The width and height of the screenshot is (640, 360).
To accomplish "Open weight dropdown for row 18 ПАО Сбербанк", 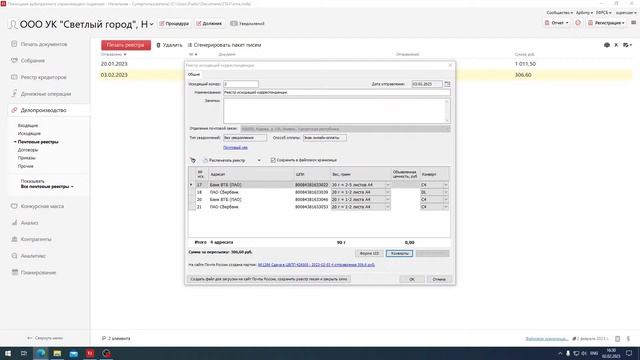I will coord(387,192).
